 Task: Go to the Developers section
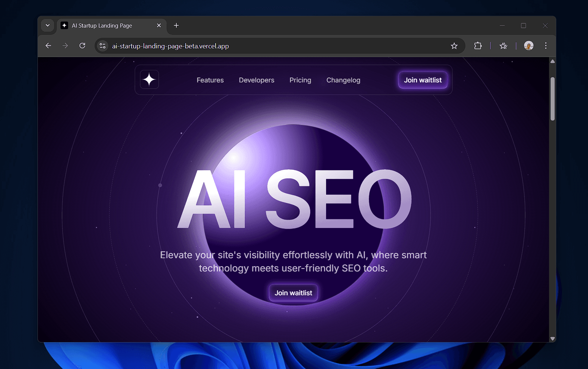click(x=257, y=80)
